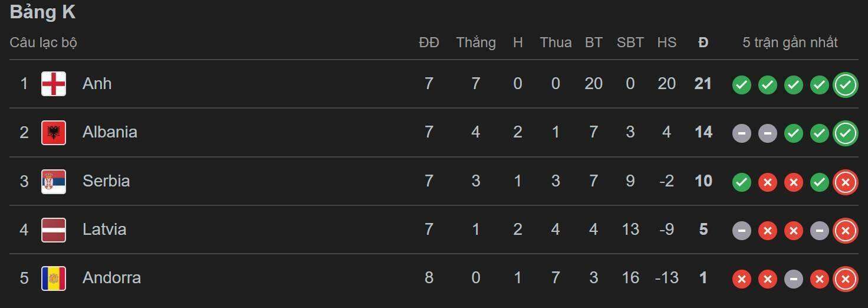868x308 pixels.
Task: Open the Andorra team name link
Action: coord(111,278)
